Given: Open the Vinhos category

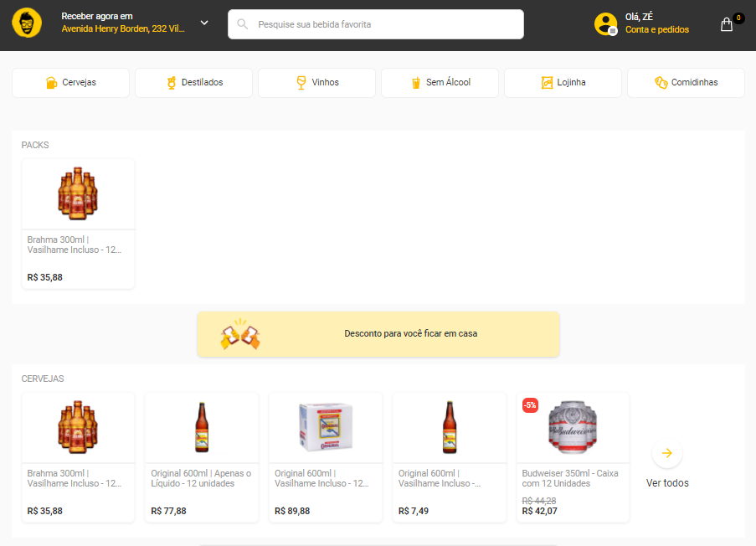Looking at the screenshot, I should [x=316, y=82].
